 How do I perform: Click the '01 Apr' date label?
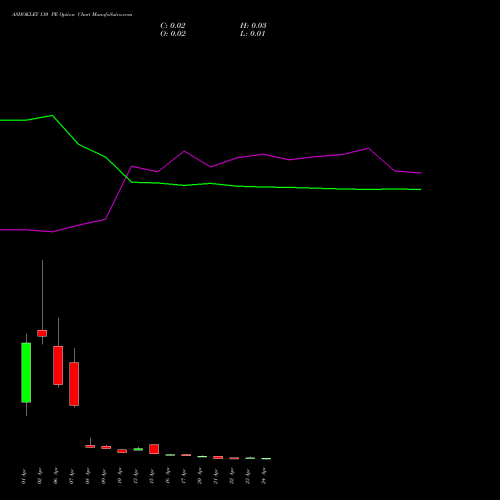tap(24, 476)
